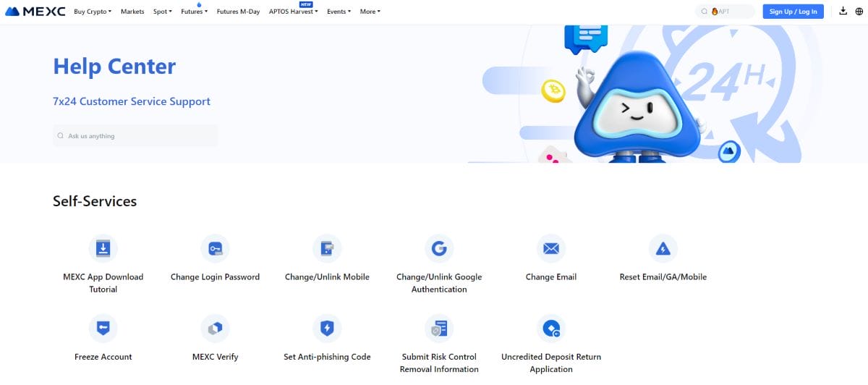Click the Self-Services heading
This screenshot has width=868, height=385.
95,201
